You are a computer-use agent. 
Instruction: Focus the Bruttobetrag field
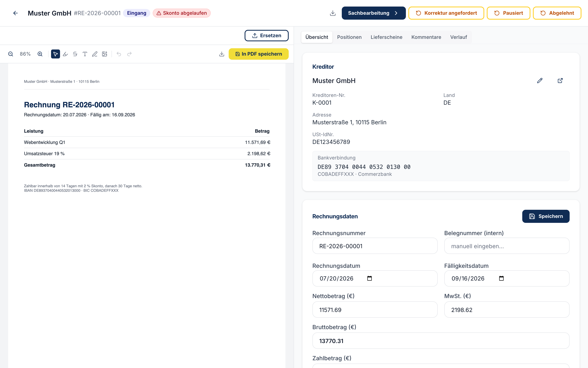tap(441, 341)
